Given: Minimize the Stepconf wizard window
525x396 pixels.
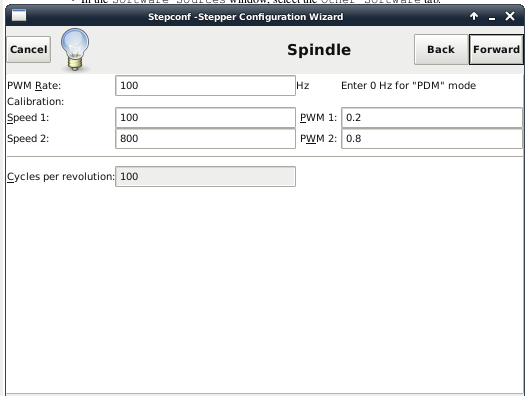Looking at the screenshot, I should pyautogui.click(x=492, y=17).
